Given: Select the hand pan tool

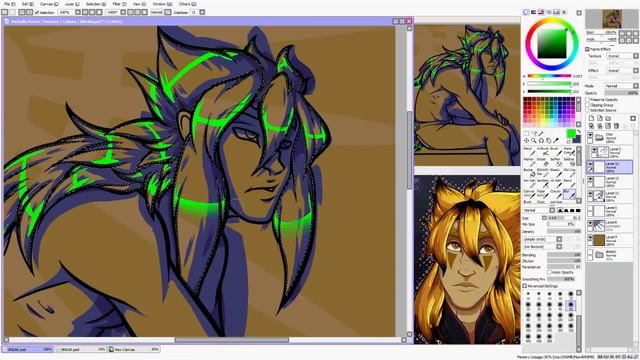Looking at the screenshot, I should click(549, 140).
